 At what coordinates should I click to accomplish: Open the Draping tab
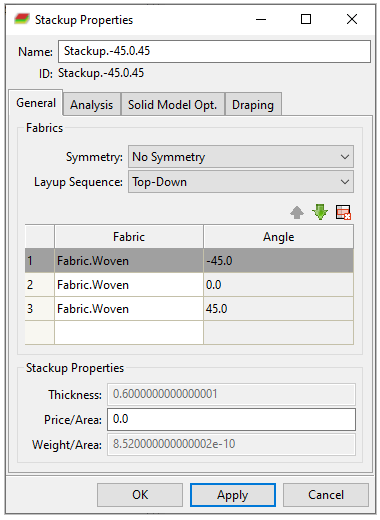click(253, 105)
